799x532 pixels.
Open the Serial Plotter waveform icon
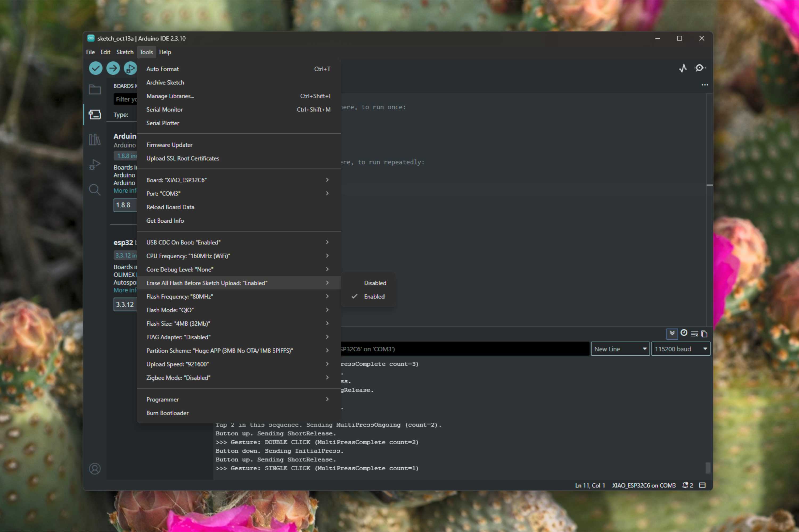(683, 68)
